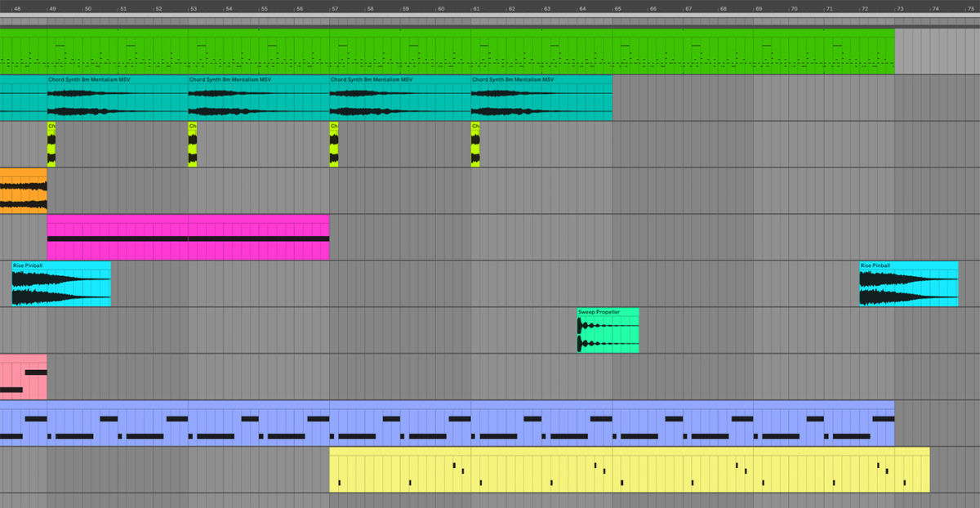
Task: Select the Chord Synth clip starting at bar 57
Action: coord(400,98)
